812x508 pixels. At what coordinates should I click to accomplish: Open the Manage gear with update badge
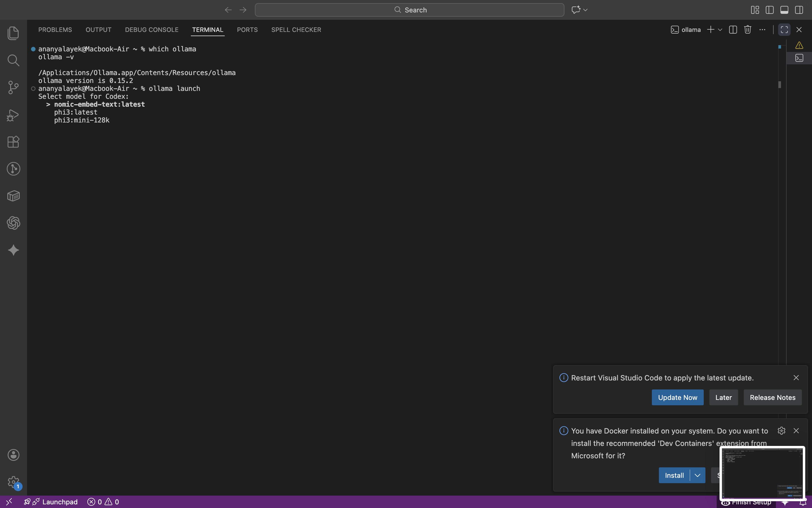(14, 483)
